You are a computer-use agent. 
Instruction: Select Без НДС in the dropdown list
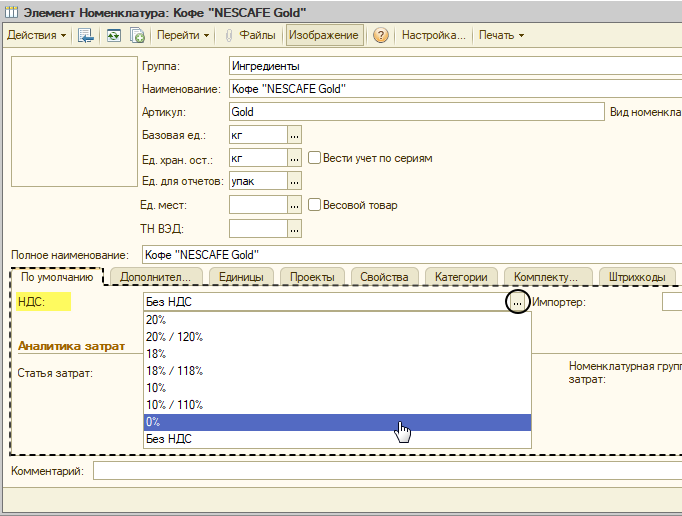(338, 439)
